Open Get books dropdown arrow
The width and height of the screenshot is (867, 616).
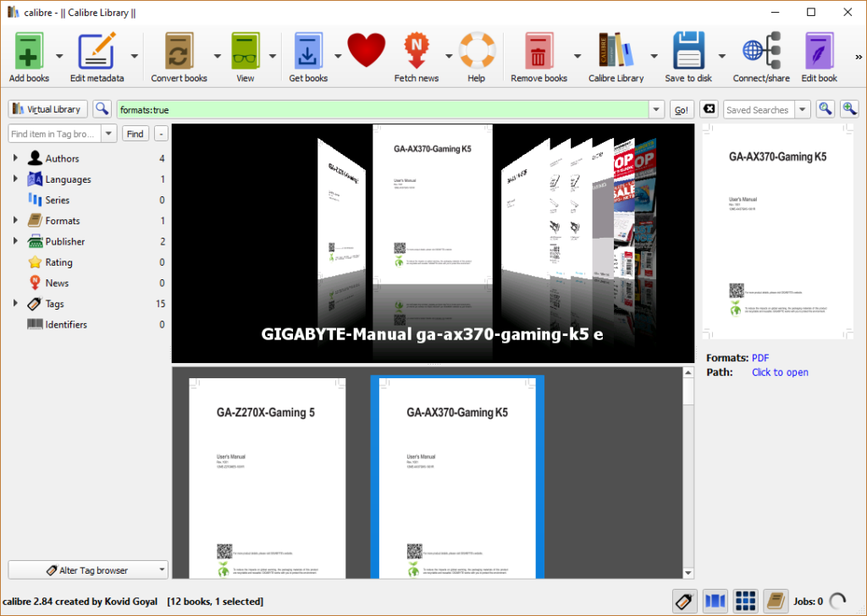click(x=338, y=57)
